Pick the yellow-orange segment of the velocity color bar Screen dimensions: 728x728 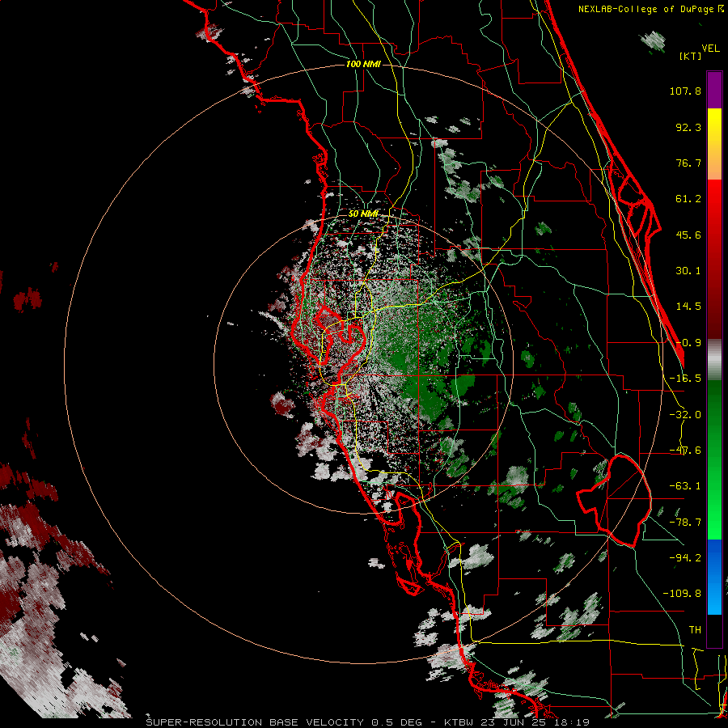point(714,145)
